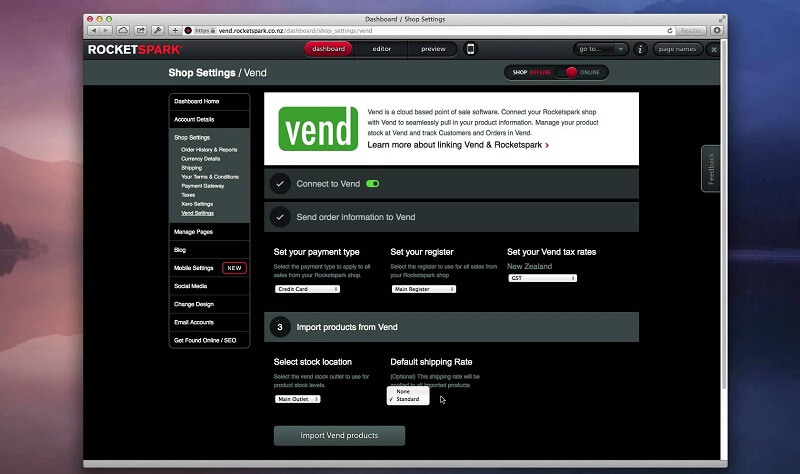The height and width of the screenshot is (474, 800).
Task: Open Social Media in sidebar
Action: click(209, 286)
